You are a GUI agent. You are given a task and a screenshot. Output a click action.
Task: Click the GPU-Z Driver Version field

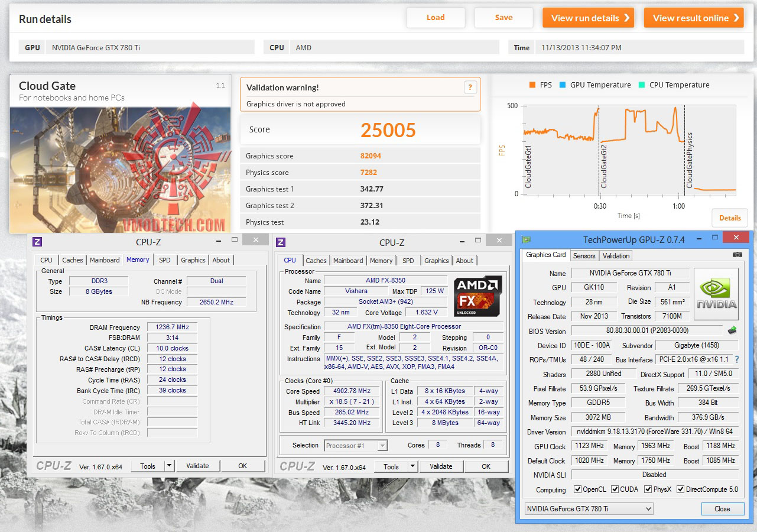click(x=655, y=432)
